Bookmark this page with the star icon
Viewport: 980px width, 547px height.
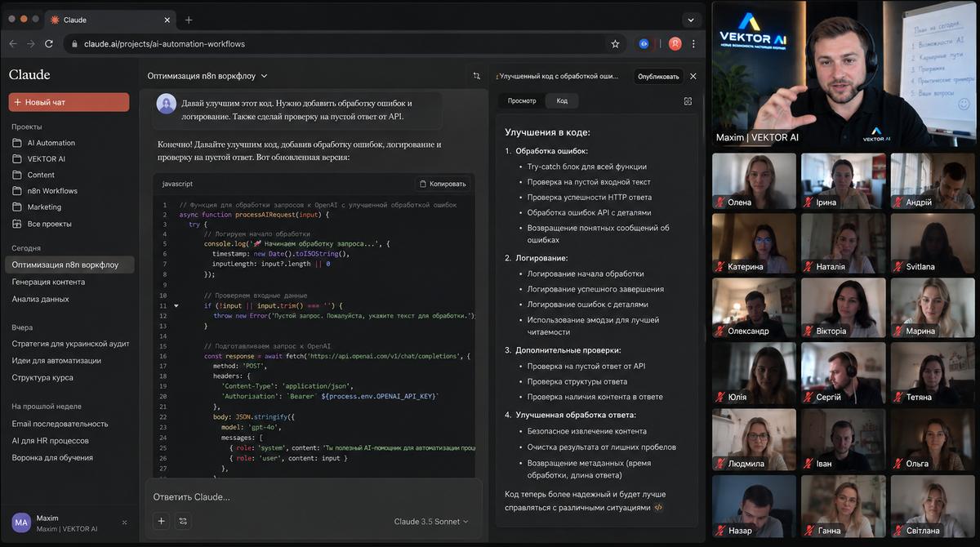(615, 43)
